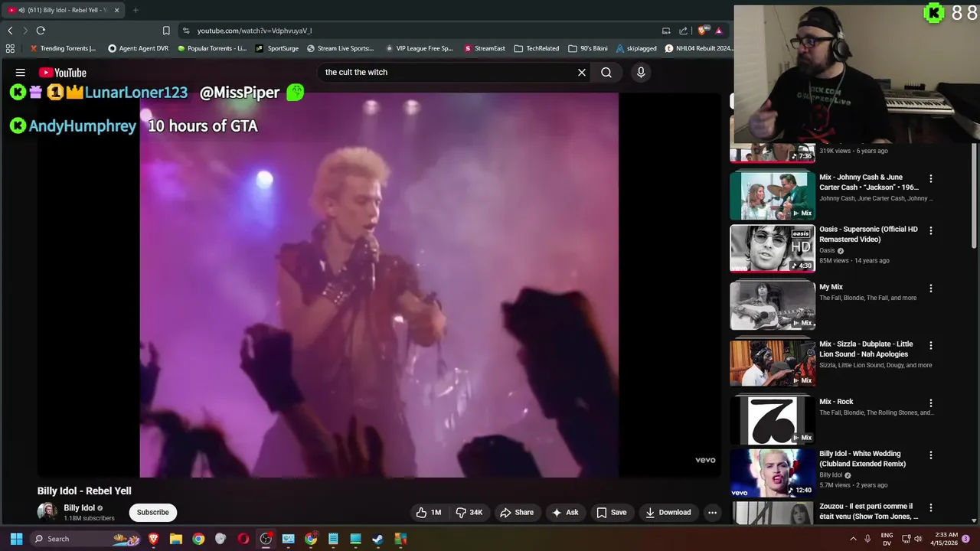Open Steam from the taskbar
Screen dimensions: 980x551
point(378,539)
